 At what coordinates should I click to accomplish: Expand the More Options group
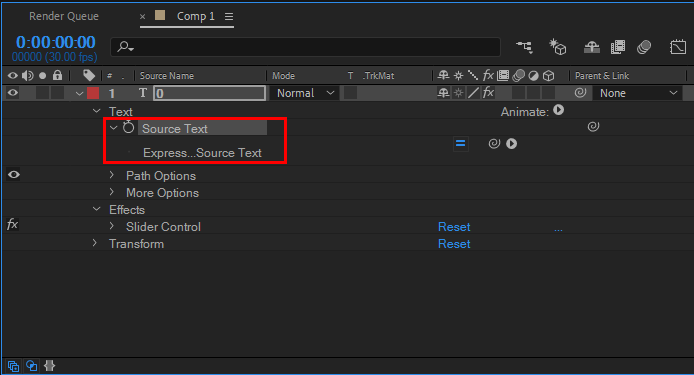(112, 192)
